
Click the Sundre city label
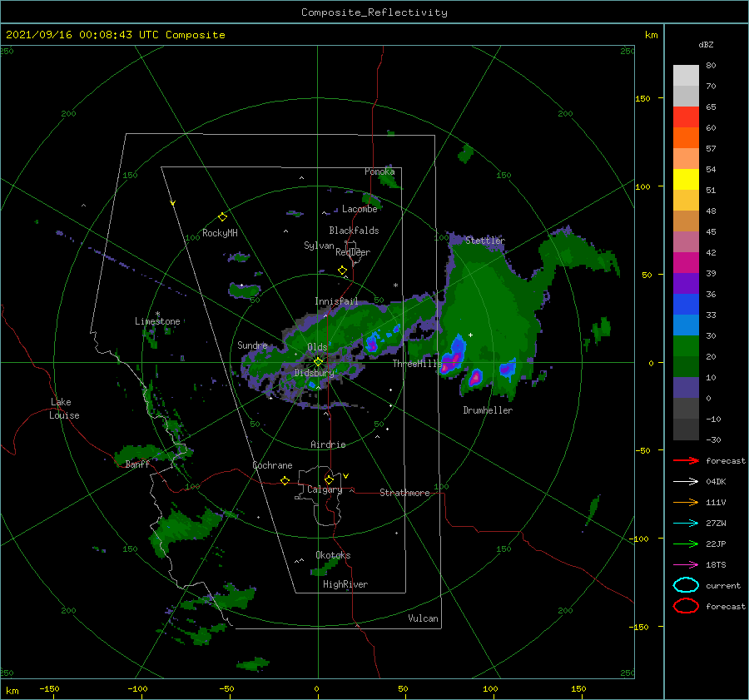tap(252, 345)
